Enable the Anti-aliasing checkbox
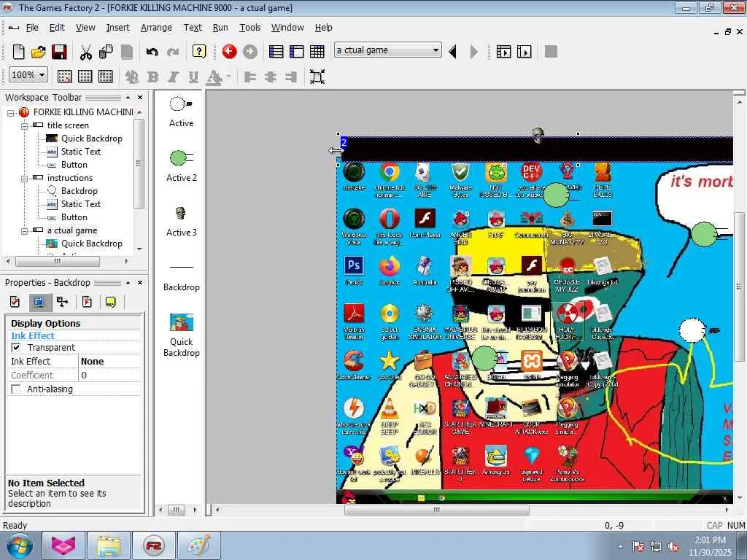The width and height of the screenshot is (747, 560). tap(16, 389)
